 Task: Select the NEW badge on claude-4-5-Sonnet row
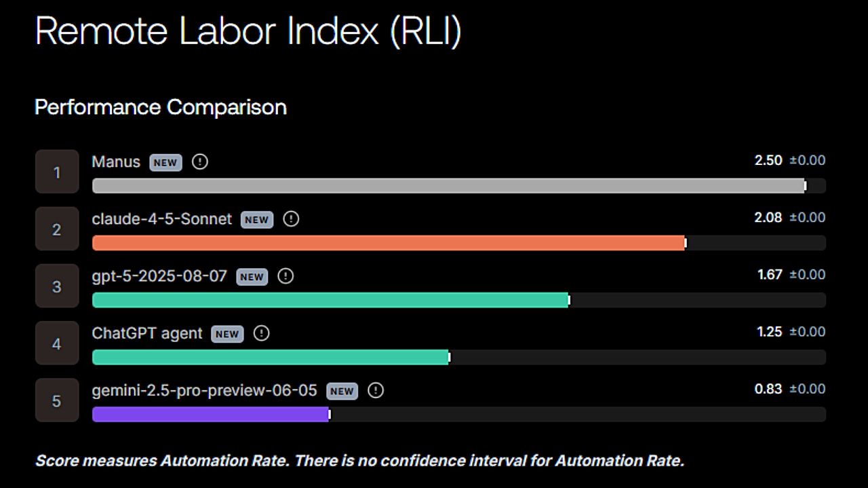[256, 220]
